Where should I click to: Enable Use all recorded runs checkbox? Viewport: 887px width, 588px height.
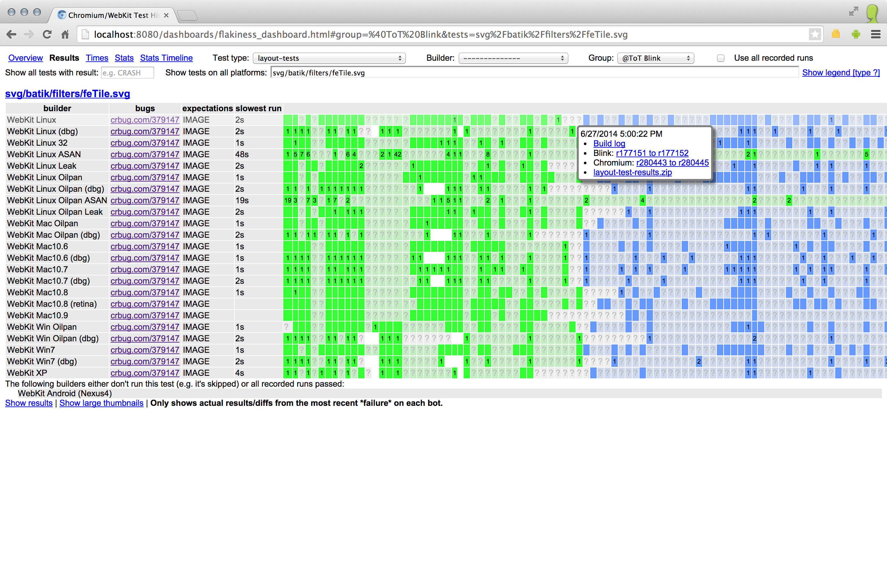tap(720, 58)
